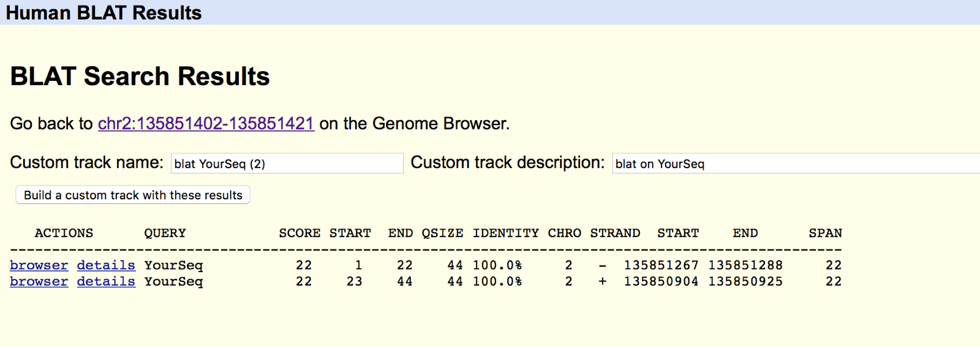The height and width of the screenshot is (347, 980).
Task: Click the BLAT Search Results heading
Action: click(x=140, y=77)
